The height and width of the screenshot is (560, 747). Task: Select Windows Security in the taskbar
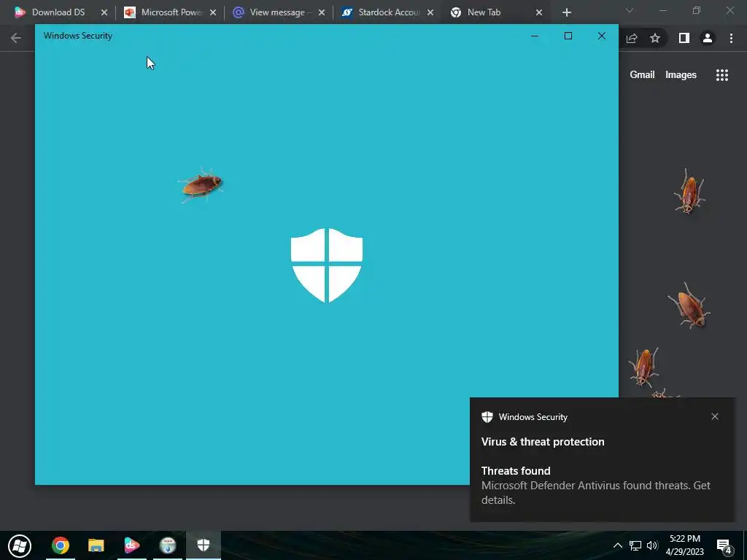[x=204, y=545]
